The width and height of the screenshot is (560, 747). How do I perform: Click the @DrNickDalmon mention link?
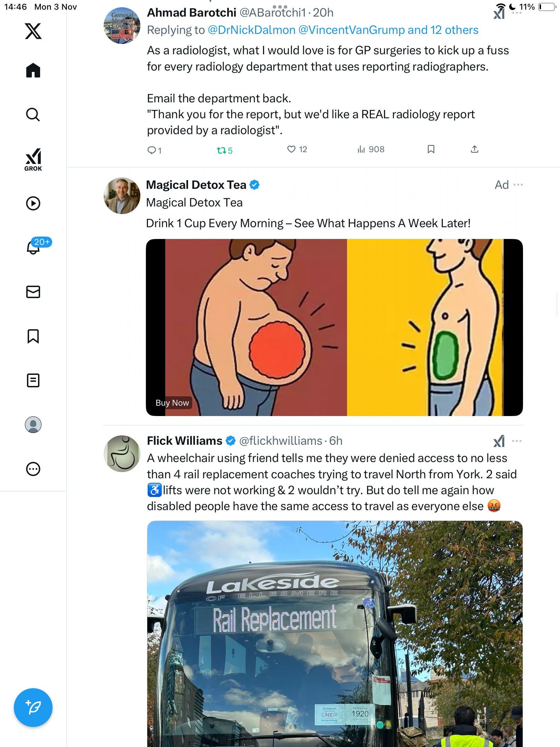[251, 30]
